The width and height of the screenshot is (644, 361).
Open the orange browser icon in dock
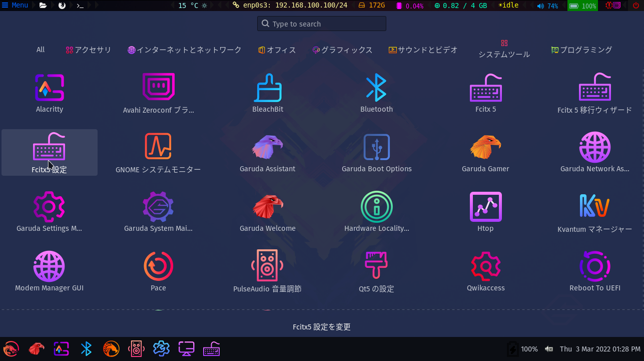[x=111, y=348]
